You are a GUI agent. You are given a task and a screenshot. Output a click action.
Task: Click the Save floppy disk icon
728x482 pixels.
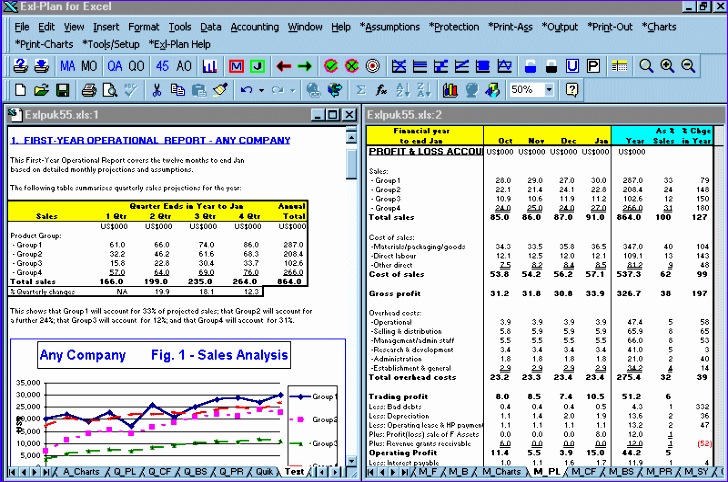[x=63, y=90]
